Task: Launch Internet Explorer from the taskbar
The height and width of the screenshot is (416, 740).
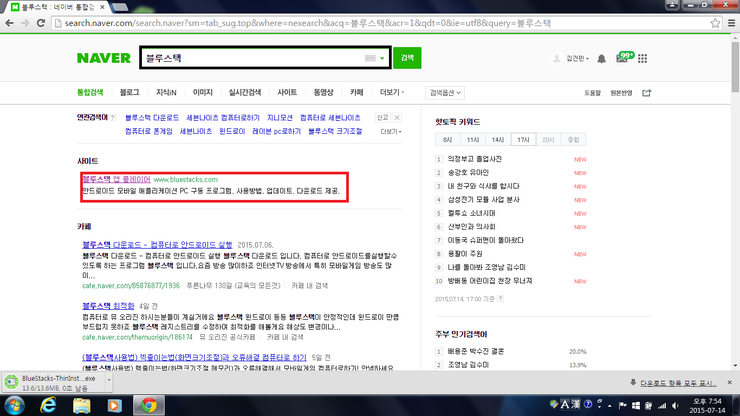Action: tap(48, 406)
